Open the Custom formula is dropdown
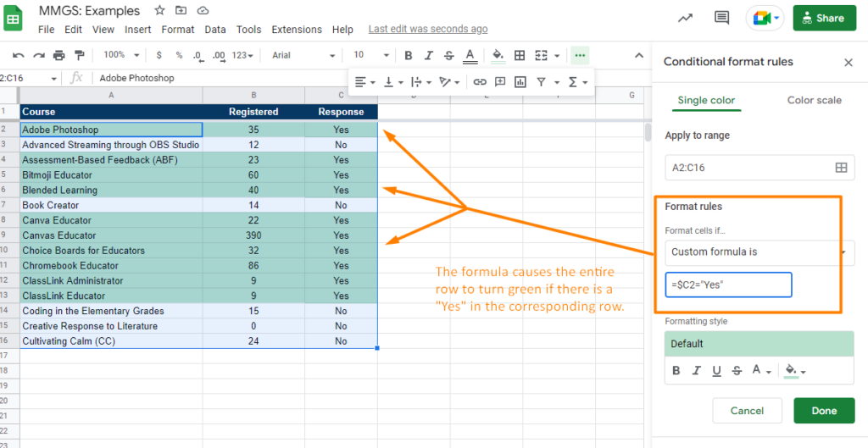This screenshot has width=868, height=448. pos(759,252)
